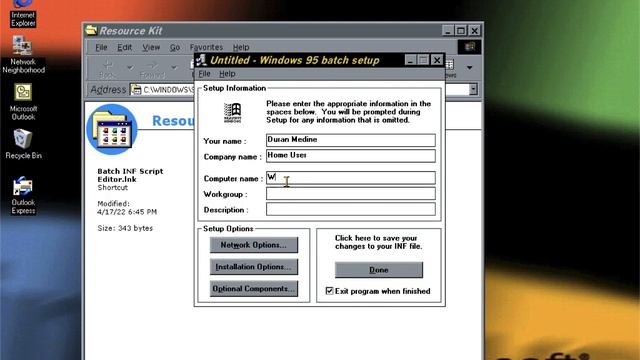Click the Computer name input field
The height and width of the screenshot is (360, 640).
[351, 178]
